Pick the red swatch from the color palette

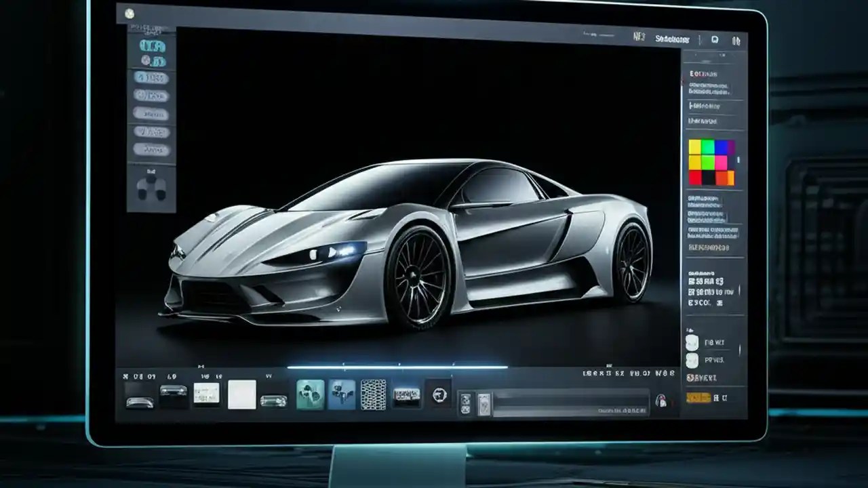pyautogui.click(x=695, y=177)
